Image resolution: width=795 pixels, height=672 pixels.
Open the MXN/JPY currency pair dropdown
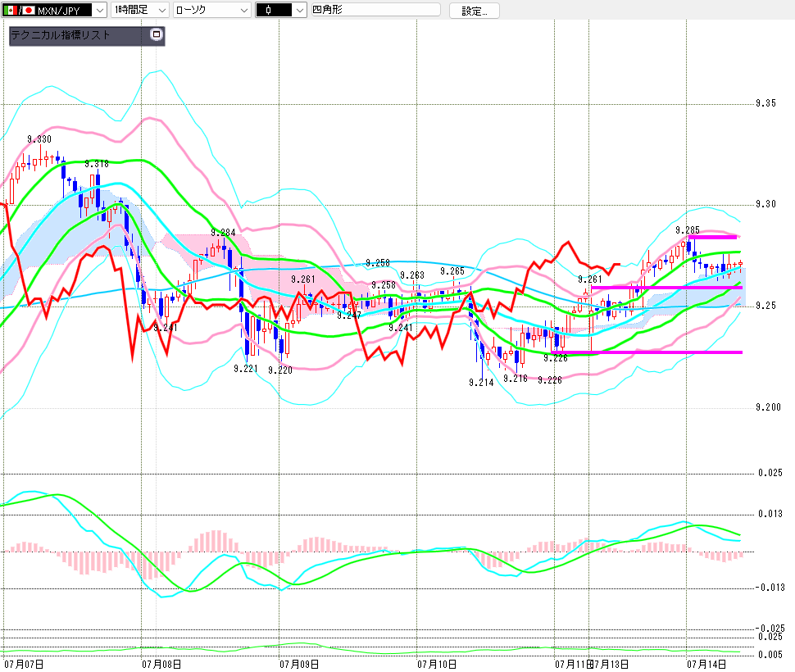point(54,10)
